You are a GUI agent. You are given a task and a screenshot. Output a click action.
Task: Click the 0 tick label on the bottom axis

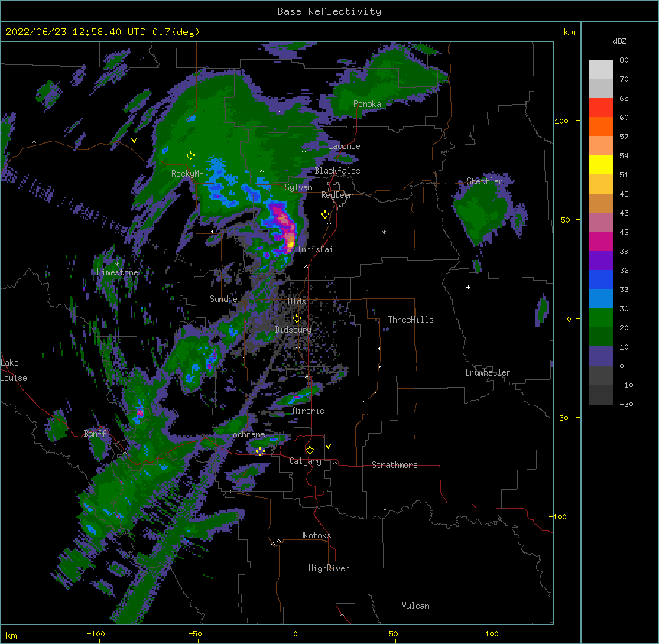[x=296, y=633]
